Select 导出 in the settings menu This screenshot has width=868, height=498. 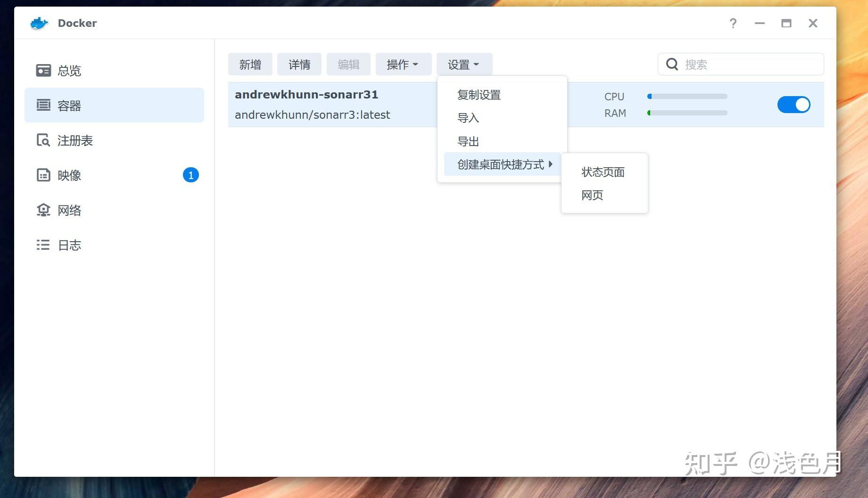coord(468,141)
